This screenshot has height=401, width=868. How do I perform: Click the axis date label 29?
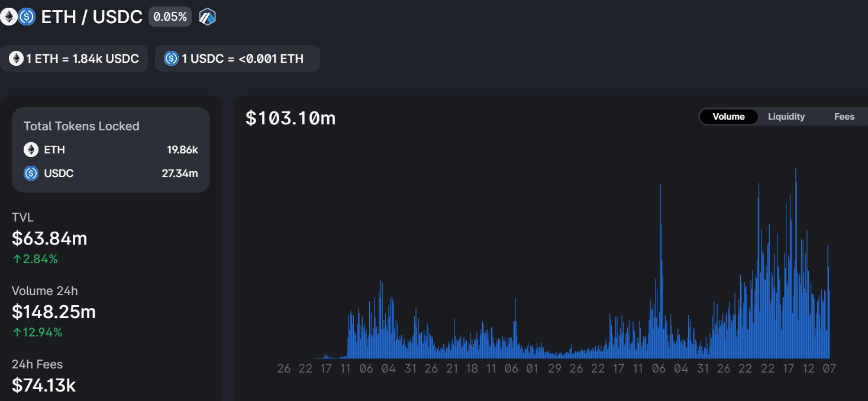click(x=554, y=368)
